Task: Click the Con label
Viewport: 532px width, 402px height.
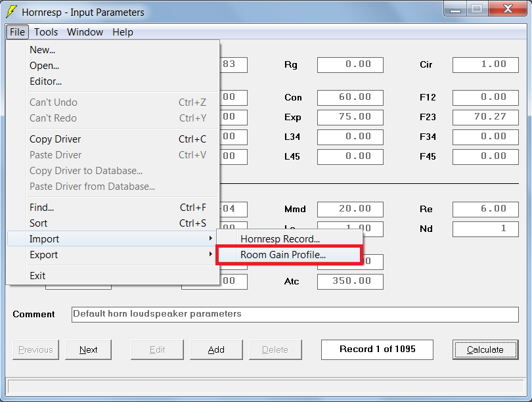Action: click(x=293, y=98)
